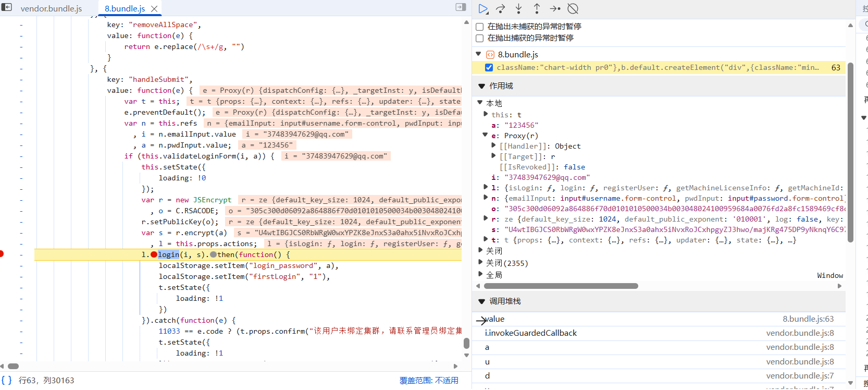868x390 pixels.
Task: Step out of current function
Action: (x=537, y=8)
